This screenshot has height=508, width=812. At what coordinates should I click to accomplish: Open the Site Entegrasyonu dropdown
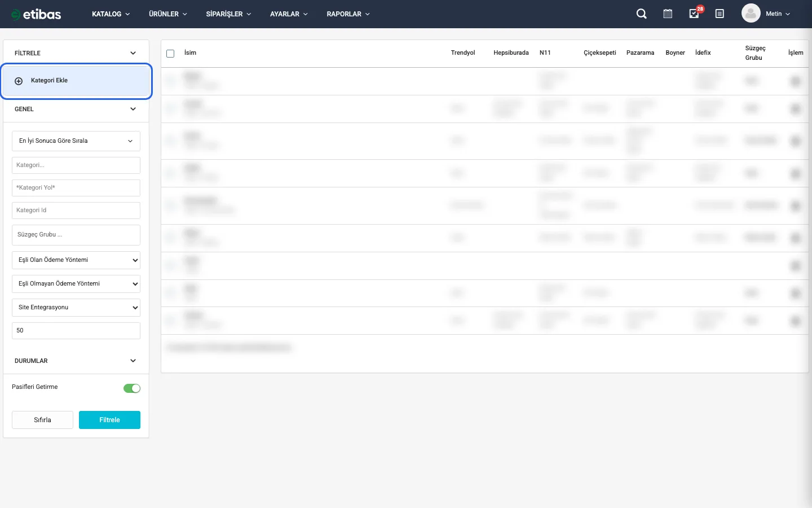point(76,308)
